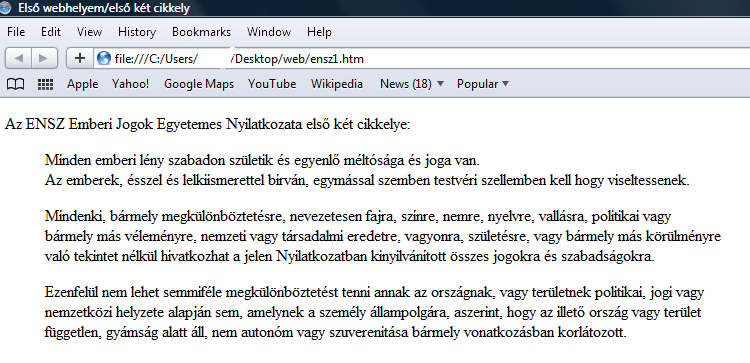This screenshot has height=363, width=750.
Task: Open the Edit menu
Action: tap(51, 32)
